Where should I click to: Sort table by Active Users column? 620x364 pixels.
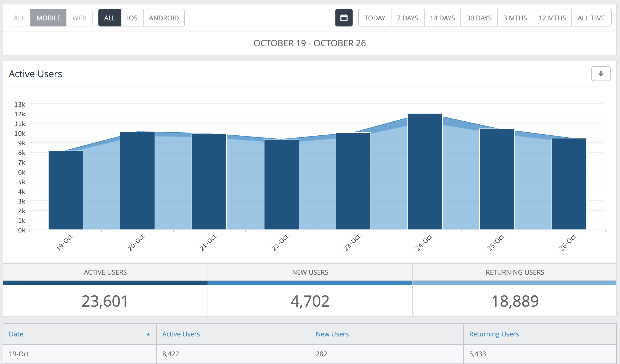click(181, 334)
